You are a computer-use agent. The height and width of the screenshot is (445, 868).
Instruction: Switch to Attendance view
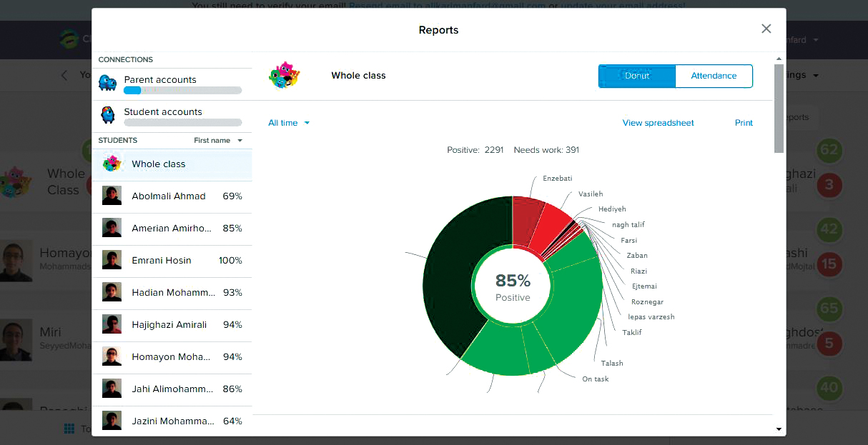click(714, 76)
